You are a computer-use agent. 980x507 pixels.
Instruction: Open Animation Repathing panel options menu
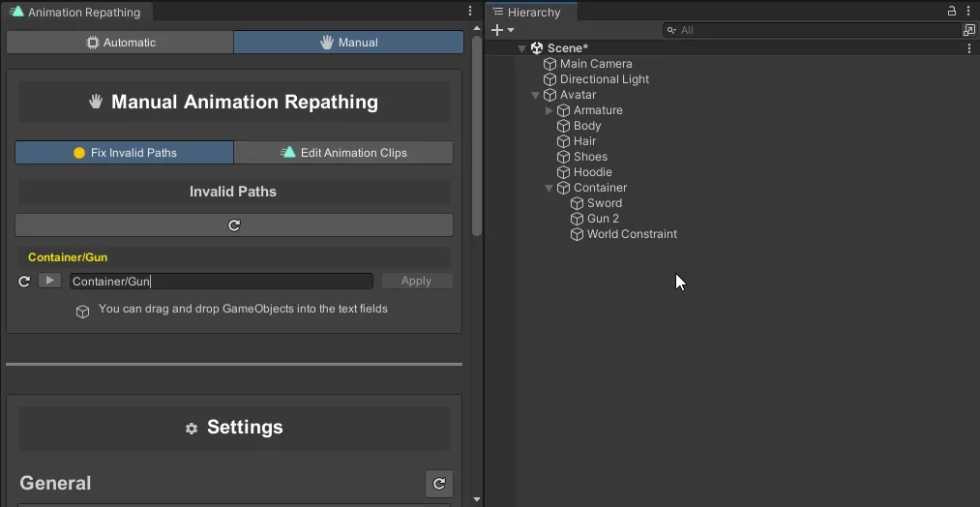click(x=470, y=12)
